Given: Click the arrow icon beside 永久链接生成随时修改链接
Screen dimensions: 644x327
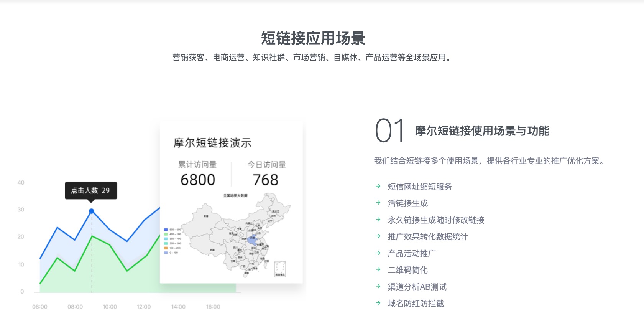Looking at the screenshot, I should pos(378,220).
